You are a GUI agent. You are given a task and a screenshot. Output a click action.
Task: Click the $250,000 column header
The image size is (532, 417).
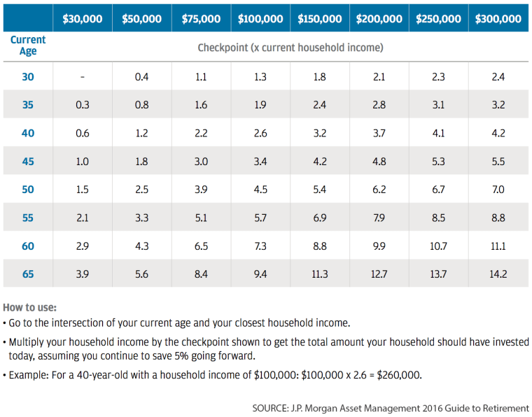438,18
